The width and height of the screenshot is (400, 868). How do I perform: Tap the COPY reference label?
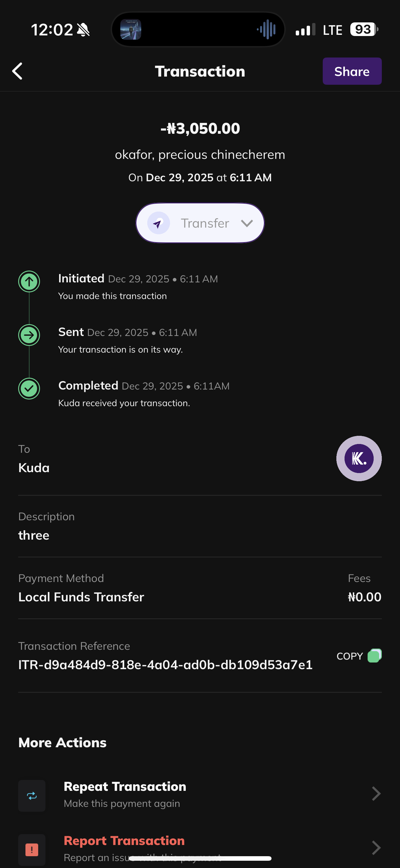coord(349,656)
